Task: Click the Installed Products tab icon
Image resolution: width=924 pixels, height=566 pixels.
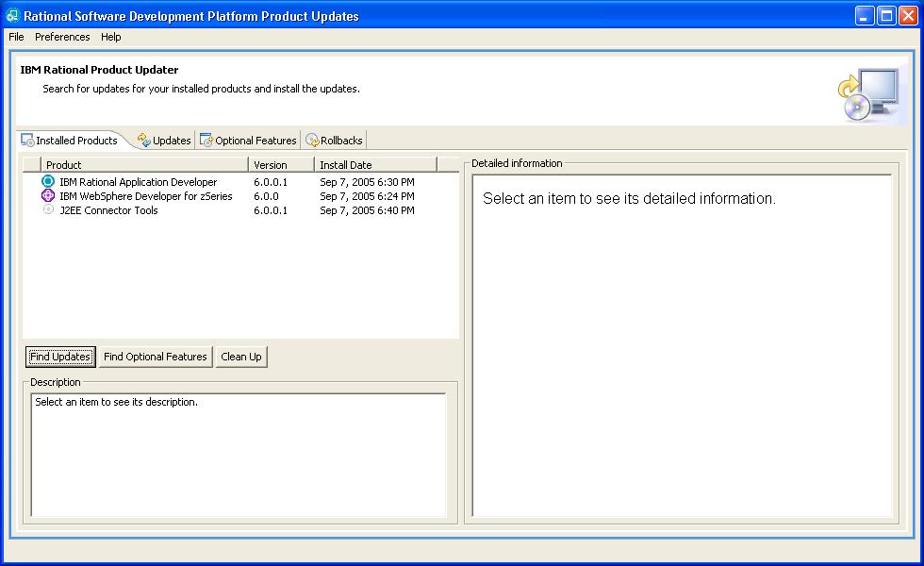Action: point(27,141)
